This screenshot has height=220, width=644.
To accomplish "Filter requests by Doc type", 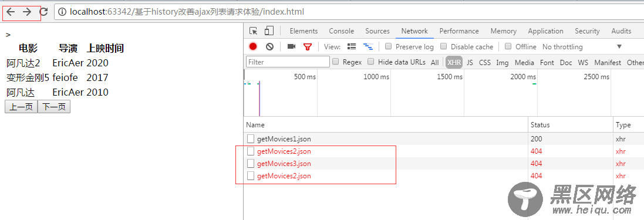I will [x=566, y=62].
